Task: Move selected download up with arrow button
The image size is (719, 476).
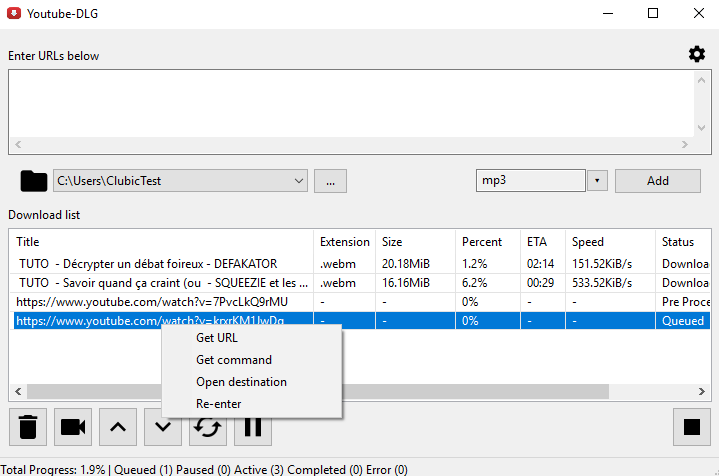Action: (118, 427)
